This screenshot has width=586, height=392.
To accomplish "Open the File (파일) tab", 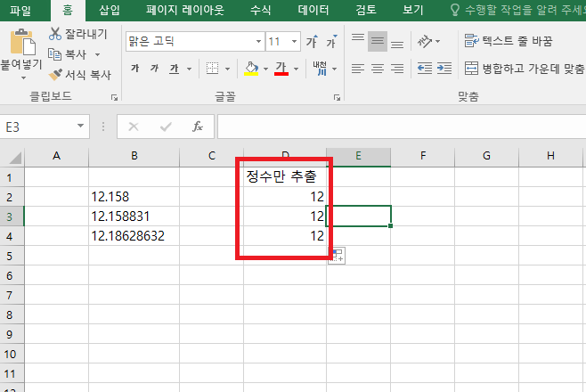I will (20, 10).
